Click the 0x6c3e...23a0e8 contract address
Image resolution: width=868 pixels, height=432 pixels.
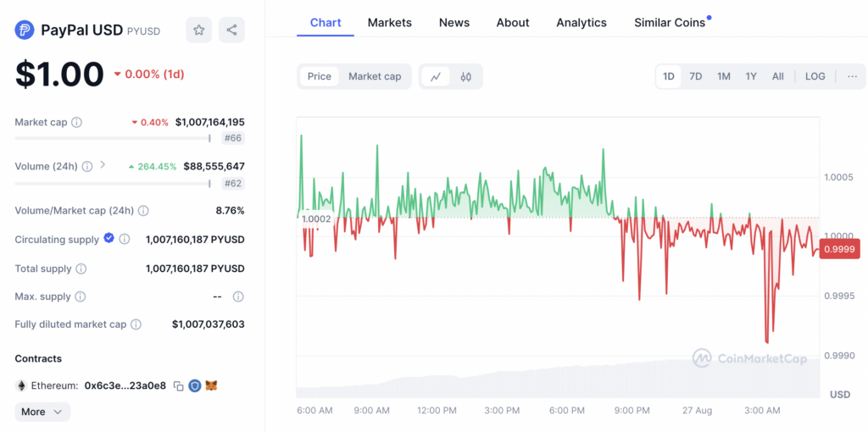[x=125, y=385]
